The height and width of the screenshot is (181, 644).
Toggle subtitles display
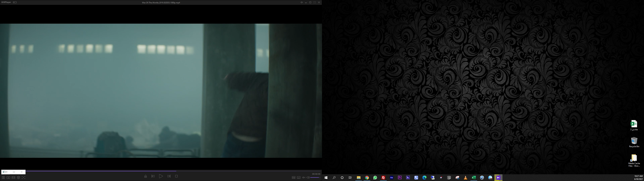tap(299, 177)
